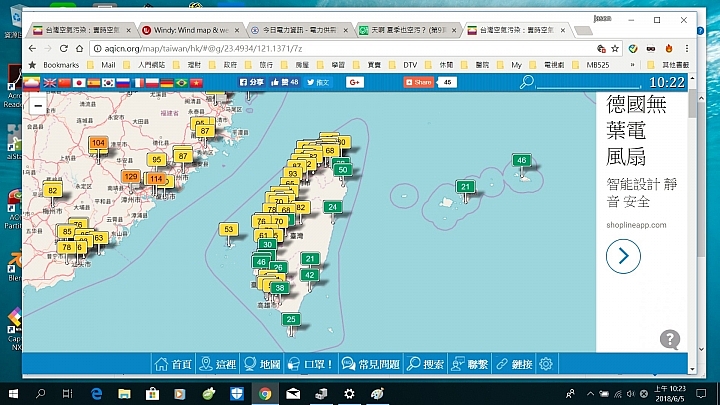This screenshot has height=405, width=720.
Task: Switch to the 今日電力資訊 tab
Action: pyautogui.click(x=298, y=30)
